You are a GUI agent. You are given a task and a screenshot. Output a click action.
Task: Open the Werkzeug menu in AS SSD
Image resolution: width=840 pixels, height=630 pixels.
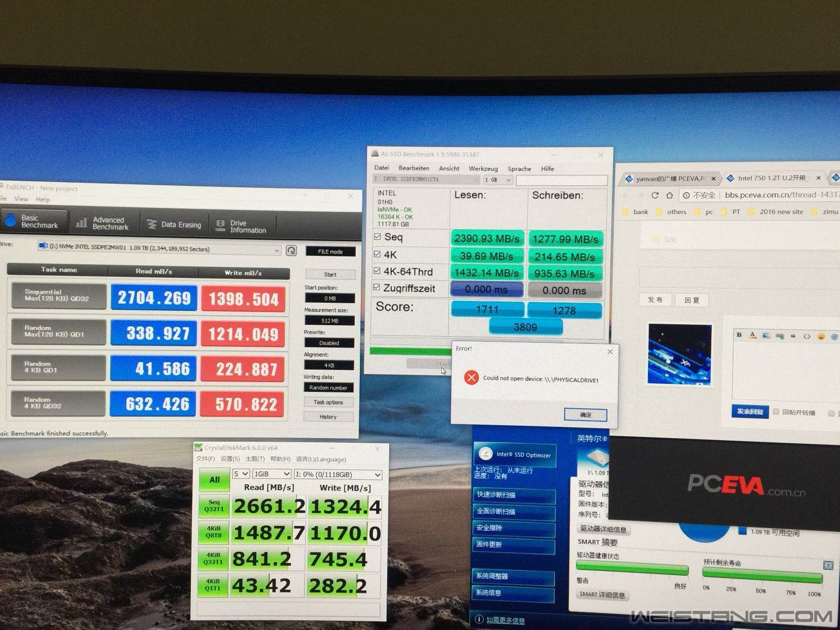[483, 169]
